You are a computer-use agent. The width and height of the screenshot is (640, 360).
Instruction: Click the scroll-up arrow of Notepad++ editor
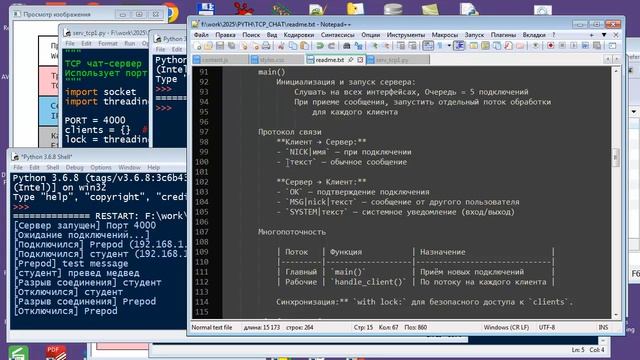click(x=616, y=71)
